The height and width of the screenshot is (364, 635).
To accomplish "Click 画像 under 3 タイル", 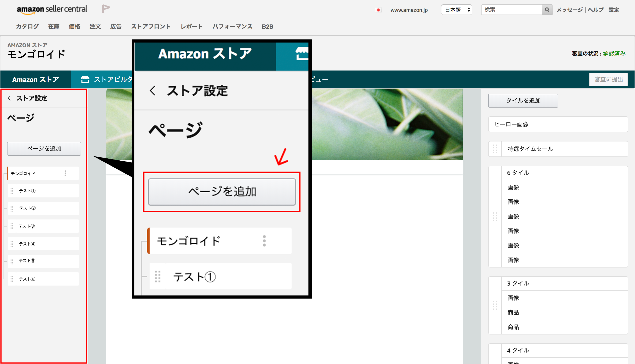I will 513,298.
